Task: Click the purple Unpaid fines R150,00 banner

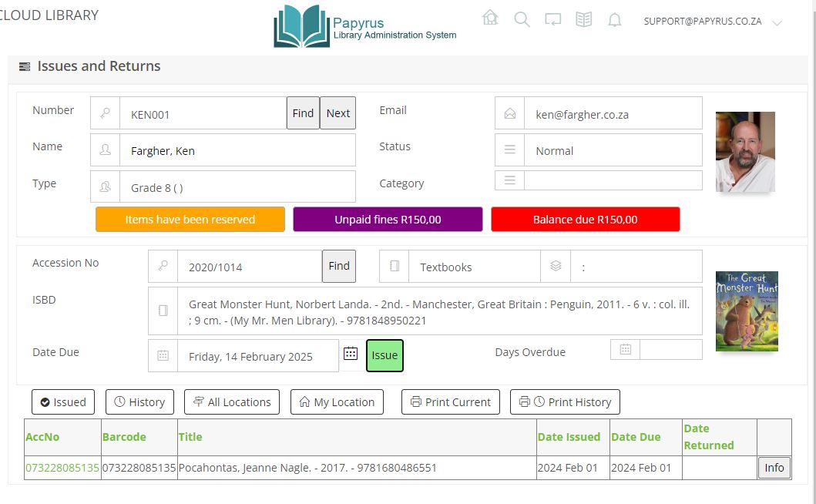Action: point(388,220)
